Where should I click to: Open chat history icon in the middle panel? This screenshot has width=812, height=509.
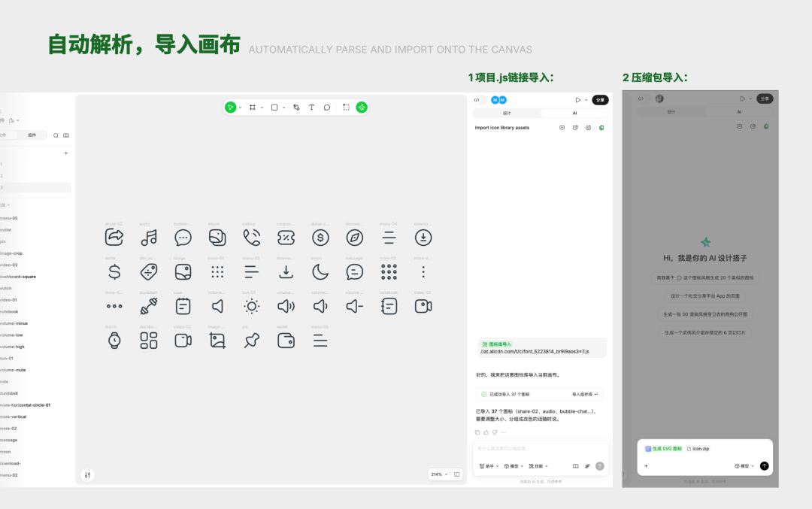click(x=575, y=127)
